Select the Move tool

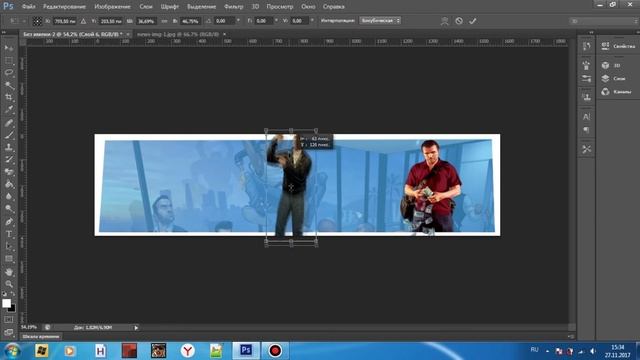(9, 48)
